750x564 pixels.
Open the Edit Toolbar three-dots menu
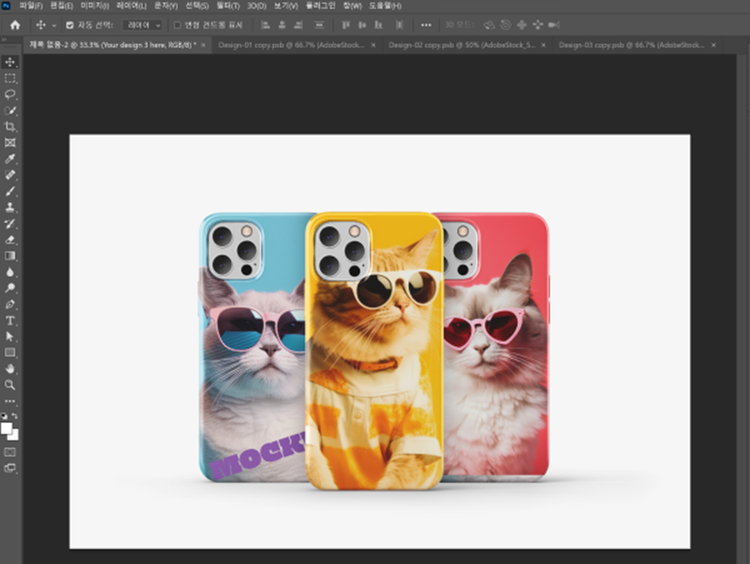point(10,401)
